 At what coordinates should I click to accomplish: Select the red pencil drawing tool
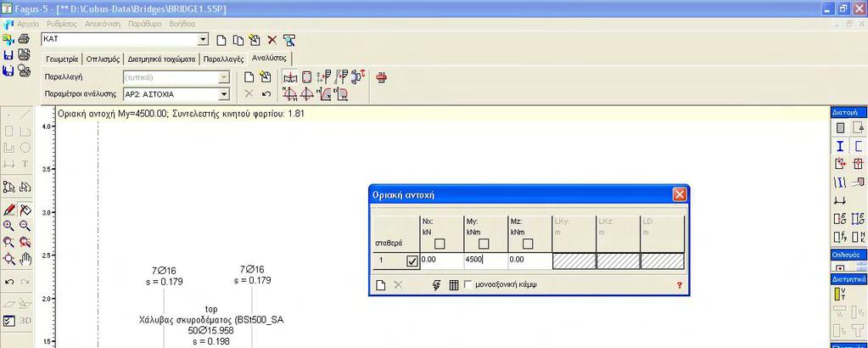point(8,210)
